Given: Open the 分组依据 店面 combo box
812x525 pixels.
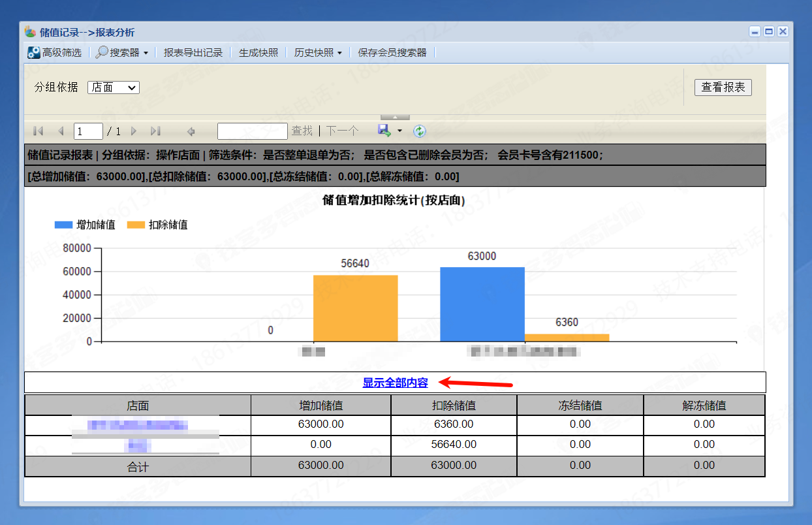Looking at the screenshot, I should click(x=114, y=87).
